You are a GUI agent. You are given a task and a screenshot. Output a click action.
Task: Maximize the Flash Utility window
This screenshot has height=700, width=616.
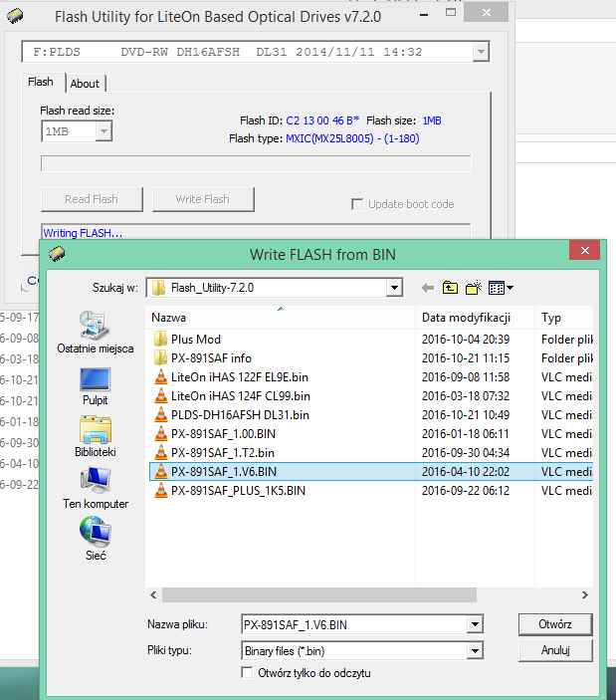tap(451, 13)
